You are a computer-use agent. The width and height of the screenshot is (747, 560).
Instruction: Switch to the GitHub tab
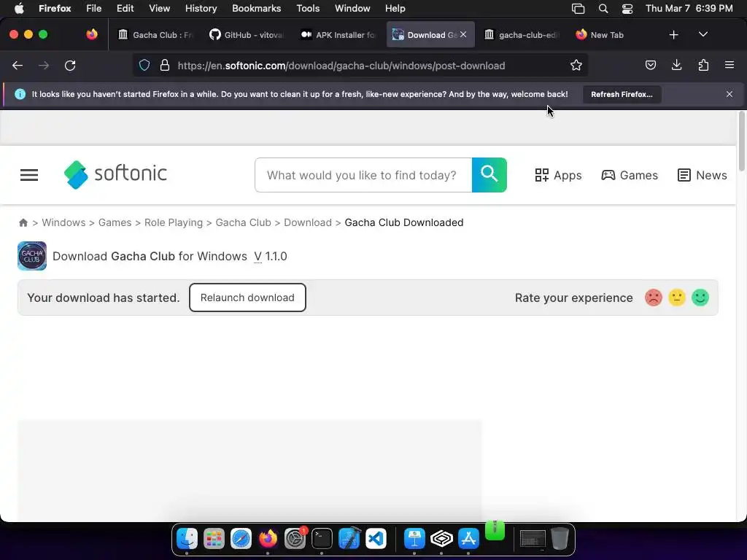coord(247,35)
